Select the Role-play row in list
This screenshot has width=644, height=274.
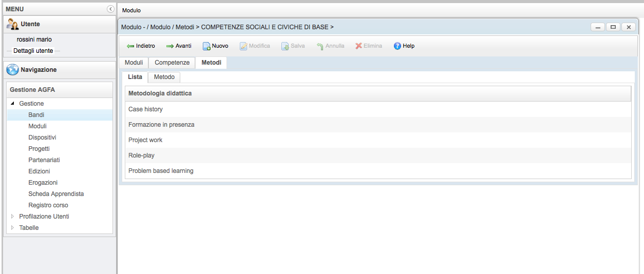[x=141, y=155]
